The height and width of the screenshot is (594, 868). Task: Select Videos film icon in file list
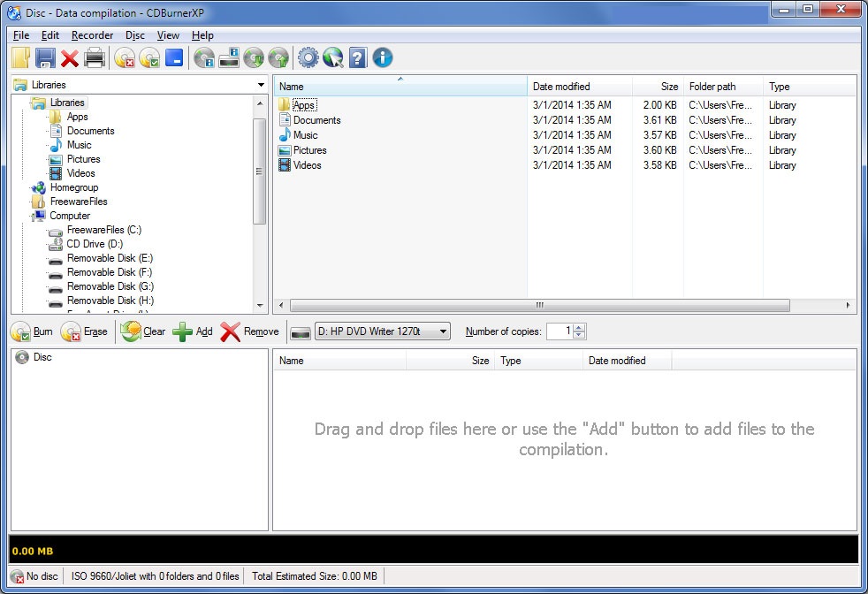(285, 164)
